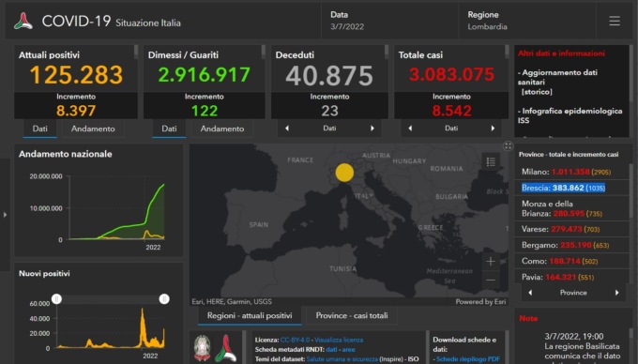Show previous Province list page
638x364 pixels.
click(x=530, y=293)
